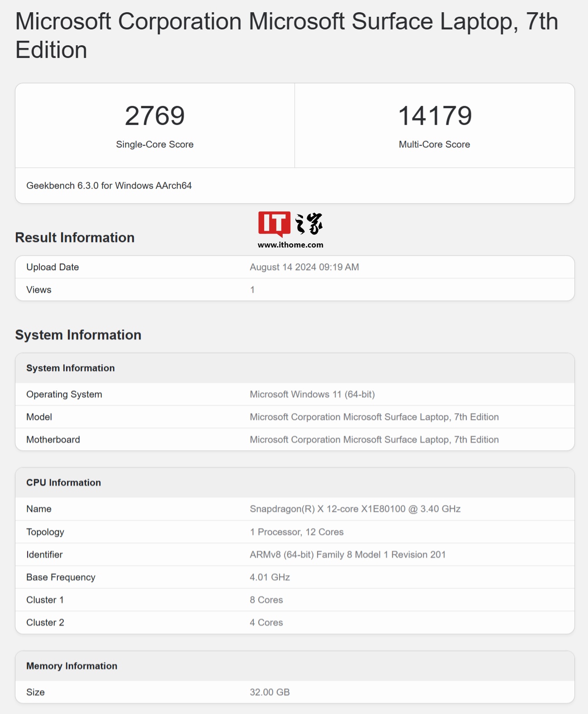Click the CPU Information table header
The height and width of the screenshot is (714, 588).
pos(64,482)
